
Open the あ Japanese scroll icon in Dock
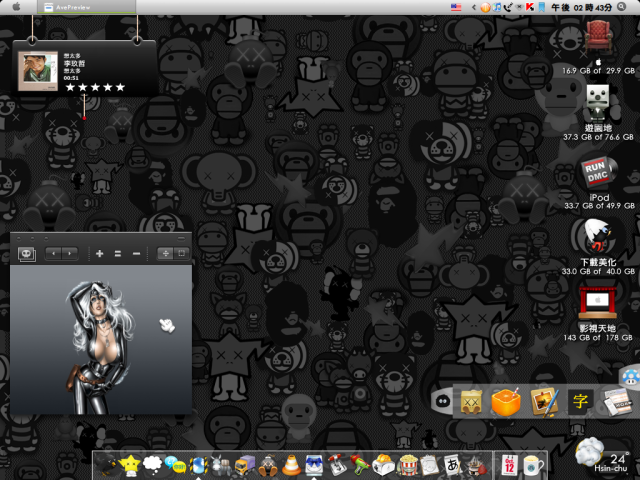tap(452, 465)
